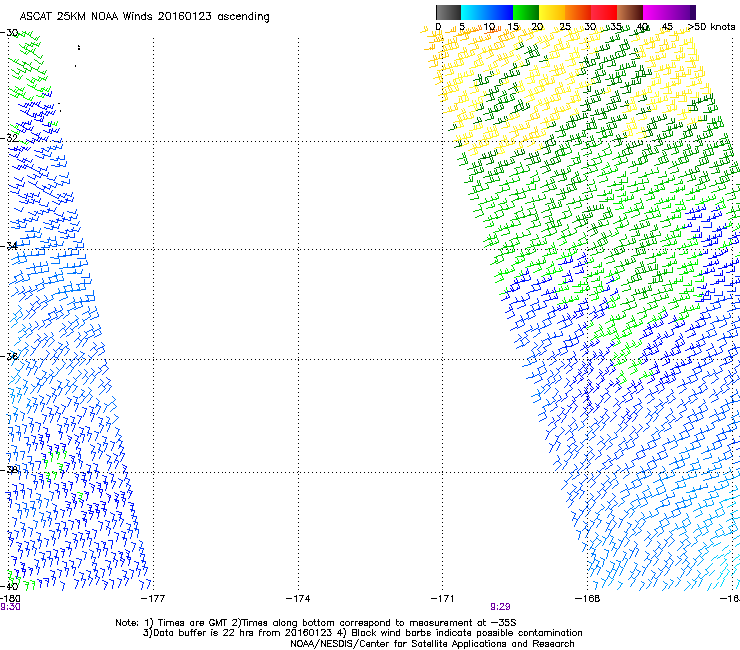
Task: Select the red 30-35 knots legend swatch
Action: (x=604, y=12)
